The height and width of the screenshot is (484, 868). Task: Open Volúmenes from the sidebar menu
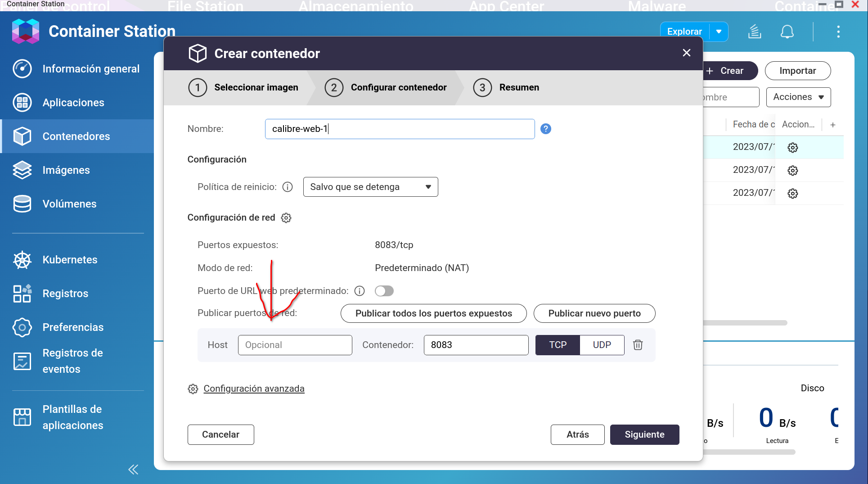click(69, 204)
